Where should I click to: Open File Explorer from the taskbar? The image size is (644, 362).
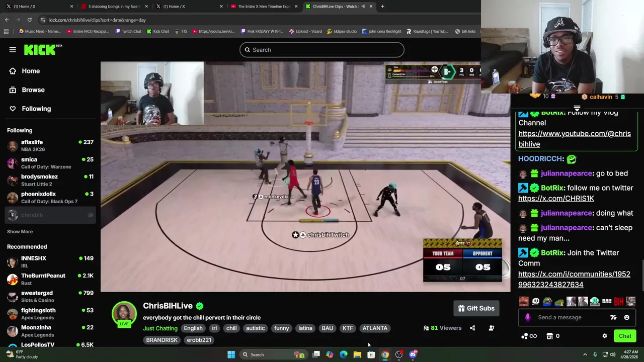pyautogui.click(x=357, y=354)
